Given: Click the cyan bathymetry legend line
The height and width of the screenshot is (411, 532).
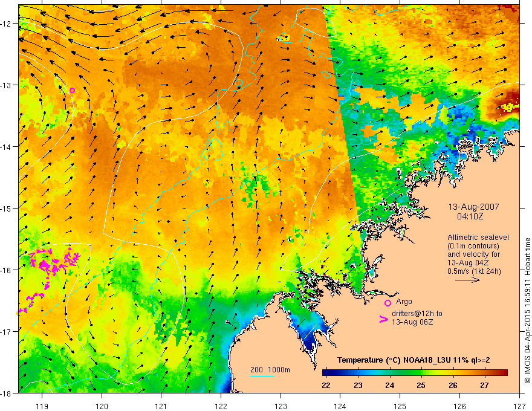Looking at the screenshot, I should pos(262,376).
